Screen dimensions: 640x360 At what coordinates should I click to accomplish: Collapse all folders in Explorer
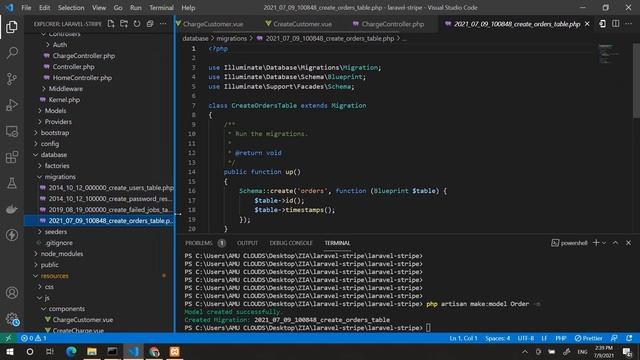click(150, 24)
